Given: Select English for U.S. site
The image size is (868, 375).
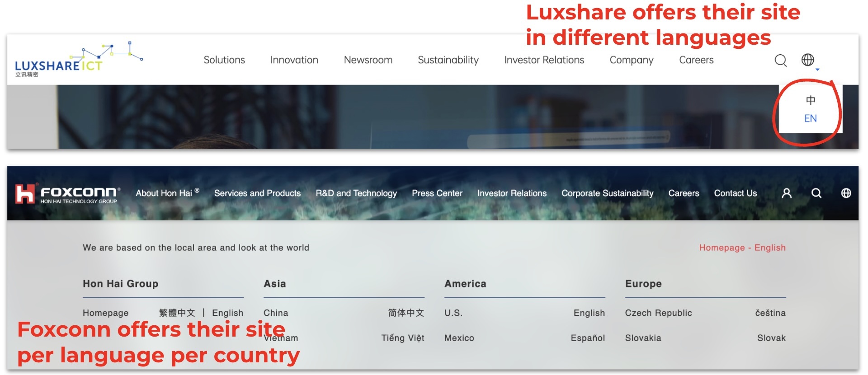Looking at the screenshot, I should coord(589,313).
